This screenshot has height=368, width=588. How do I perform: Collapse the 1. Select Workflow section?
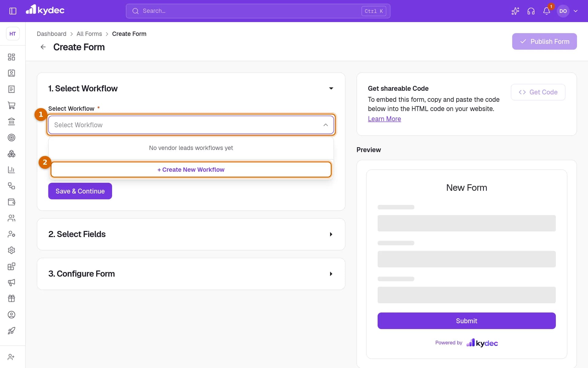(331, 88)
